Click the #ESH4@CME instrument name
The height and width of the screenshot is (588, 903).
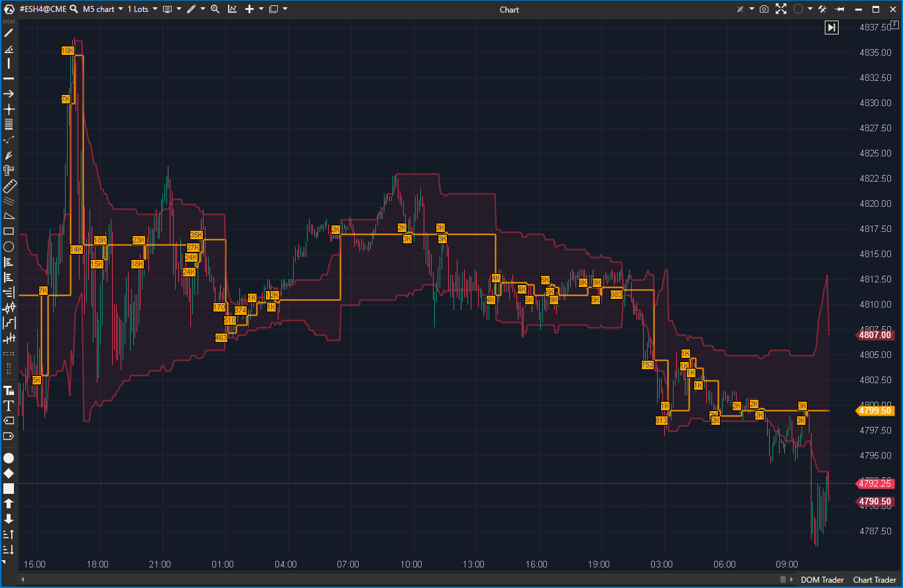[43, 9]
